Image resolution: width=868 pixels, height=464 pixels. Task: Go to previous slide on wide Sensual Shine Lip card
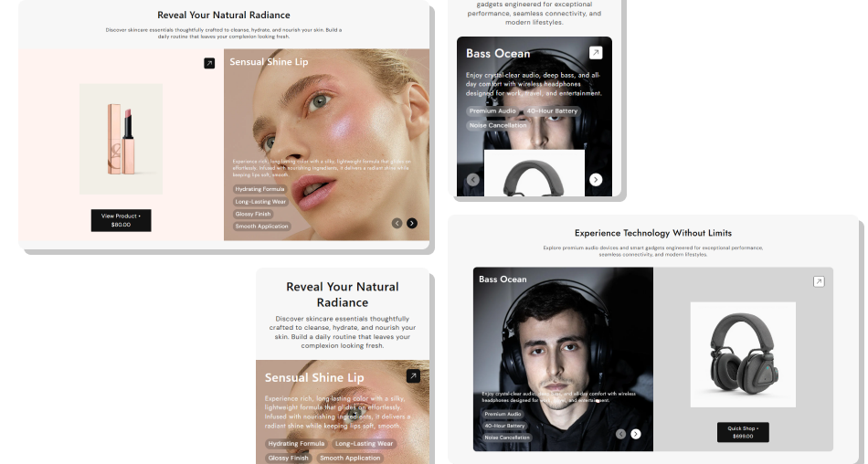[x=397, y=223]
